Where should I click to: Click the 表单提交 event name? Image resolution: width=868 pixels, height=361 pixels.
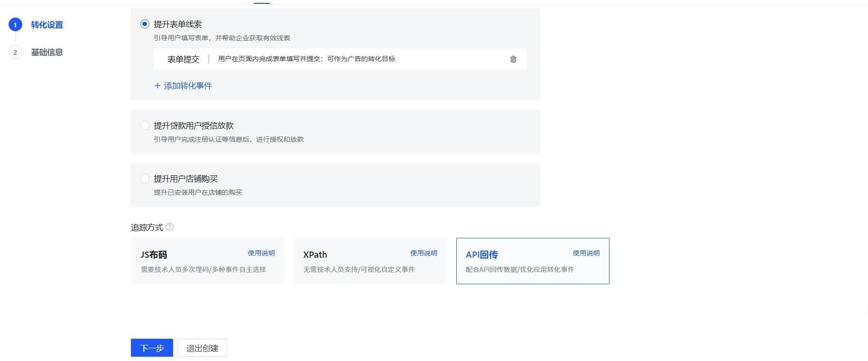(x=183, y=59)
